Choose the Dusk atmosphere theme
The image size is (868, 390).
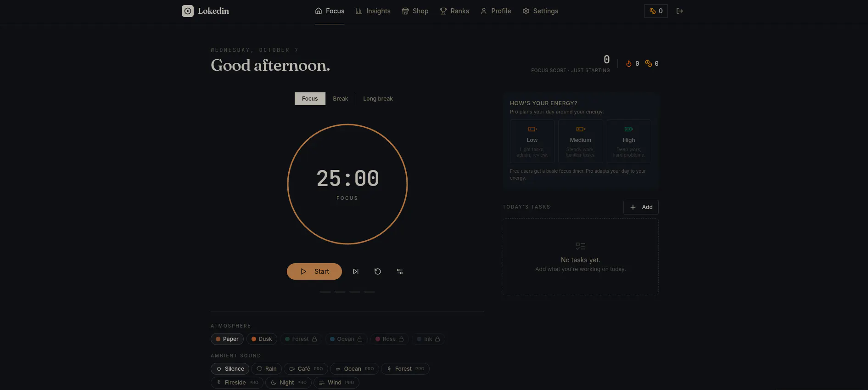point(262,339)
